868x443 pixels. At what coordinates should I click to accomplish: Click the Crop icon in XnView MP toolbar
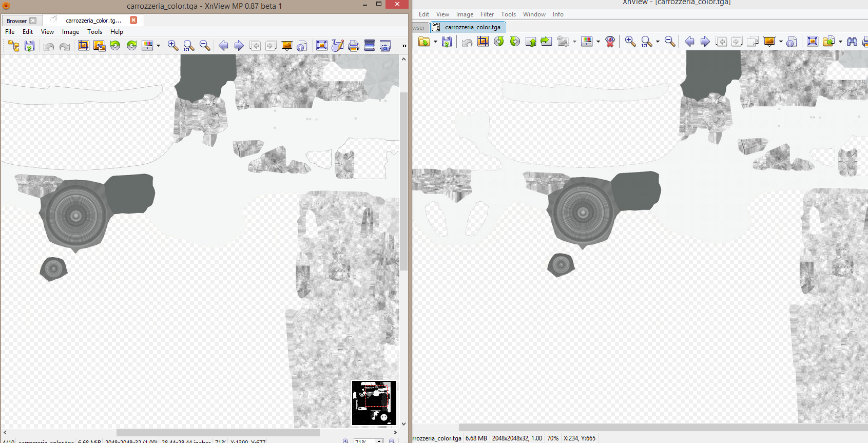[x=83, y=46]
